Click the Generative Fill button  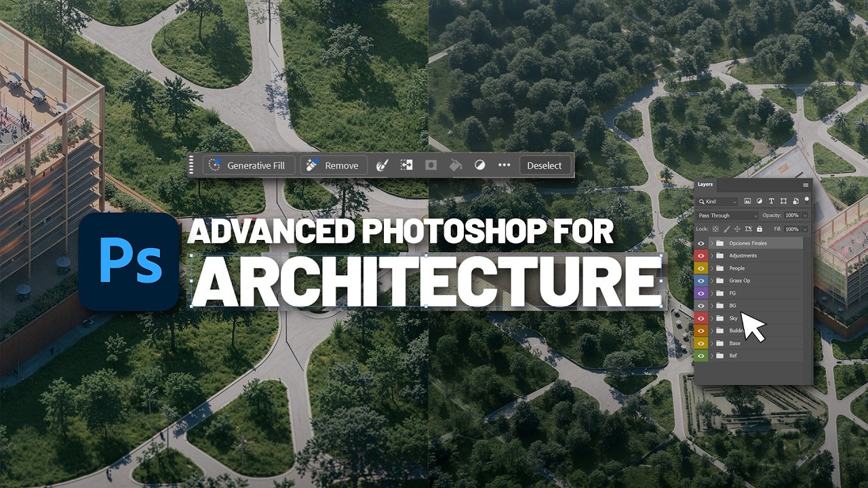(248, 165)
